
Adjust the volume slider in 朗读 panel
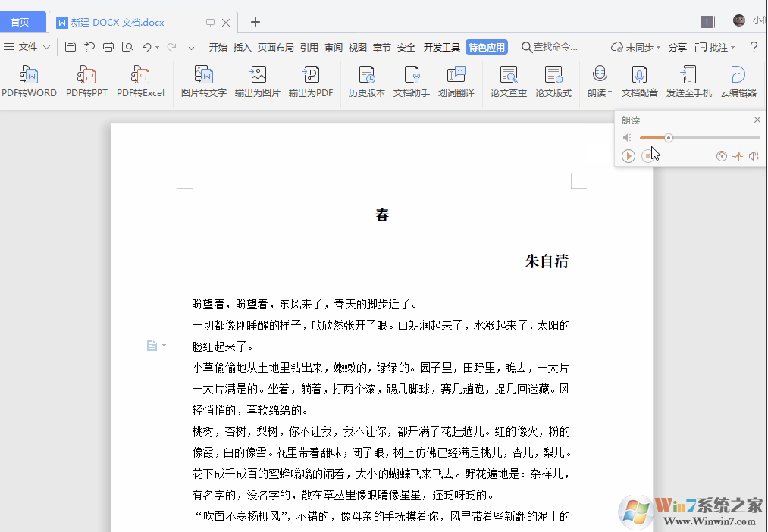pos(669,137)
